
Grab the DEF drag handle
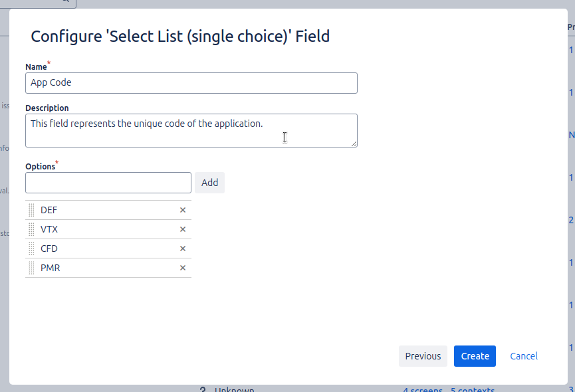click(x=31, y=210)
